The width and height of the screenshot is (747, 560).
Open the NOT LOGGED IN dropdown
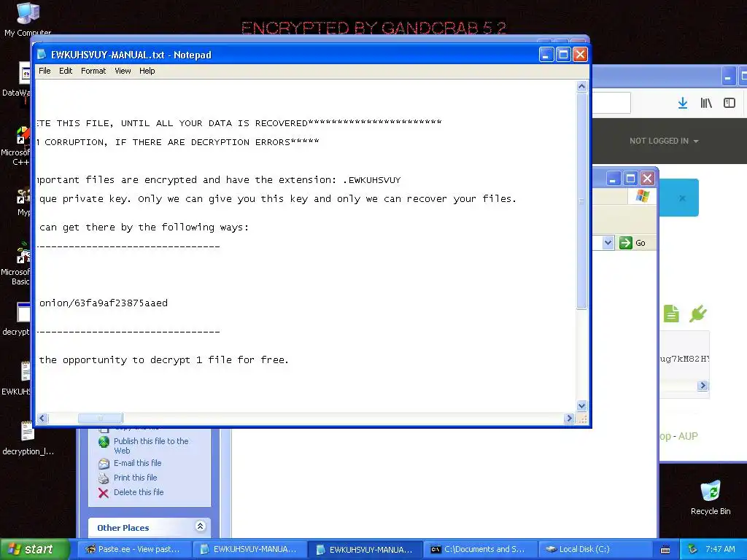(x=664, y=141)
